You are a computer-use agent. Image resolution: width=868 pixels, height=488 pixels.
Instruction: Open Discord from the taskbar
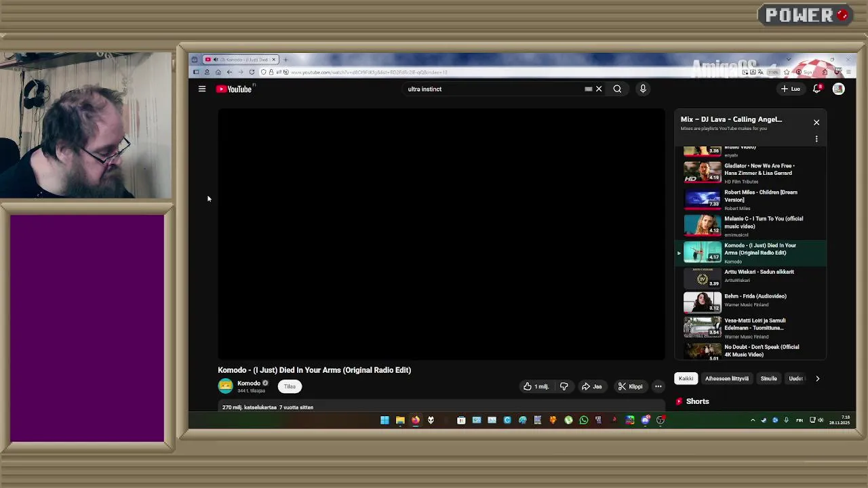(x=645, y=420)
